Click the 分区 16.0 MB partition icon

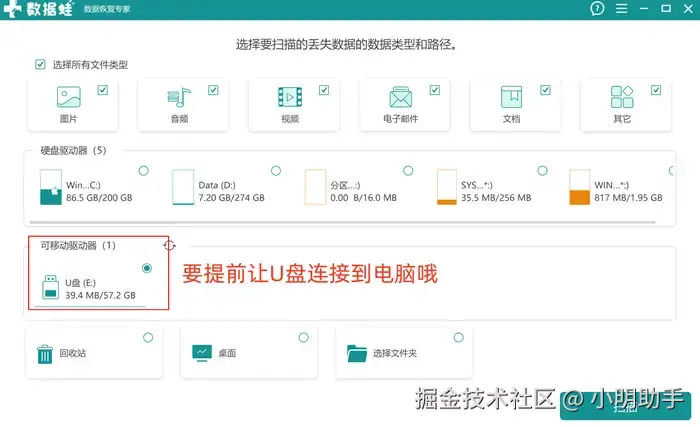[x=315, y=187]
